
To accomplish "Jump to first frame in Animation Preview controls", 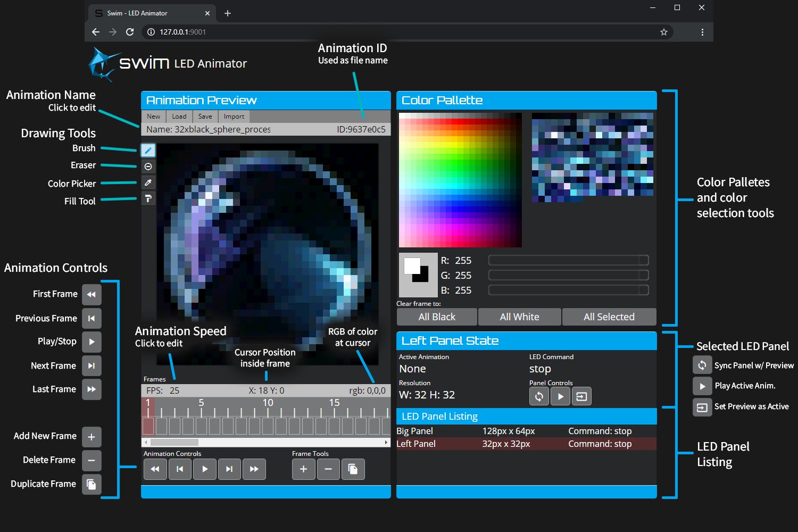I will click(155, 469).
